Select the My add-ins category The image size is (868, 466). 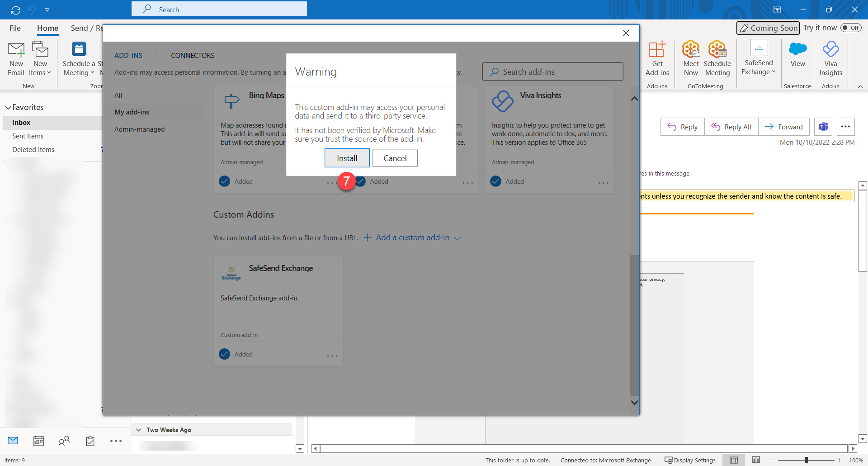(x=132, y=112)
